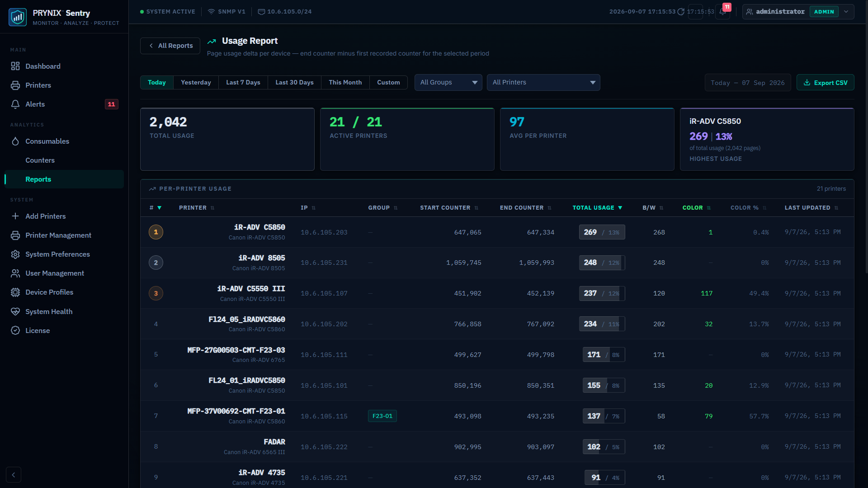
Task: Open Reports in the sidebar
Action: tap(64, 179)
